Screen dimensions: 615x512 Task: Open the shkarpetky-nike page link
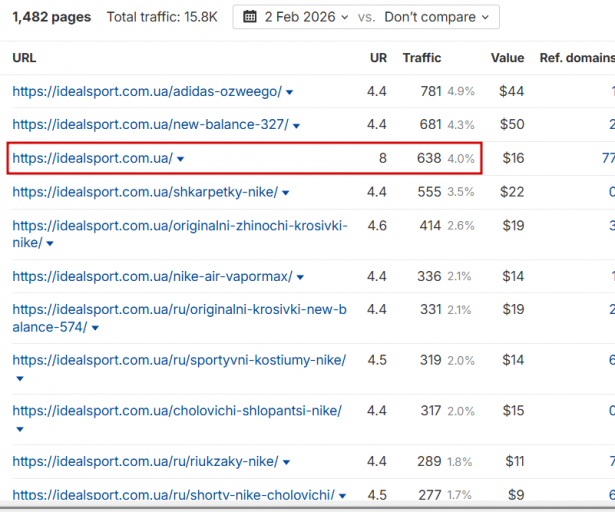tap(145, 192)
